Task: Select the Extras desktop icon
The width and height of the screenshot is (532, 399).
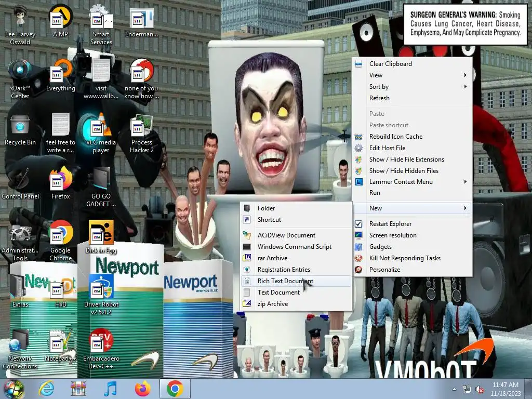Action: 20,292
